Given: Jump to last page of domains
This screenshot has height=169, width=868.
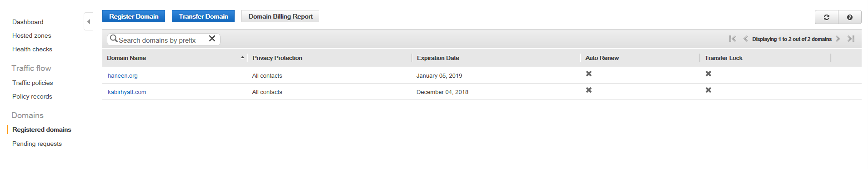Looking at the screenshot, I should [x=851, y=39].
